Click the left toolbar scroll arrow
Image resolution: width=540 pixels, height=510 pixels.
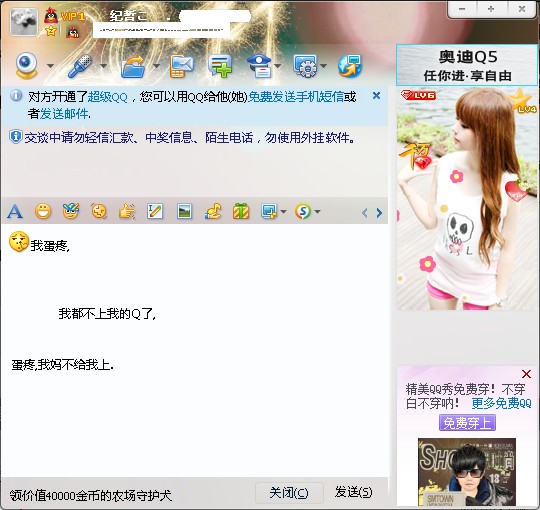365,213
